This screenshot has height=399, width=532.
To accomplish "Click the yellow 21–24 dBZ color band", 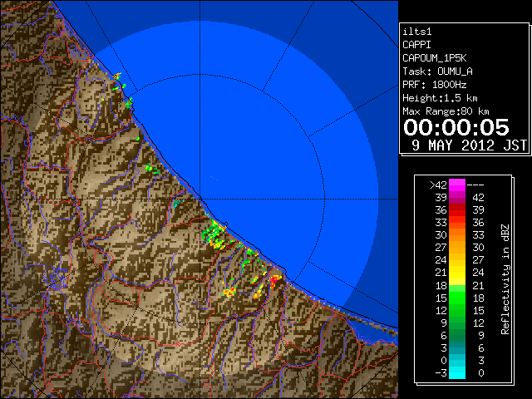I will [457, 273].
